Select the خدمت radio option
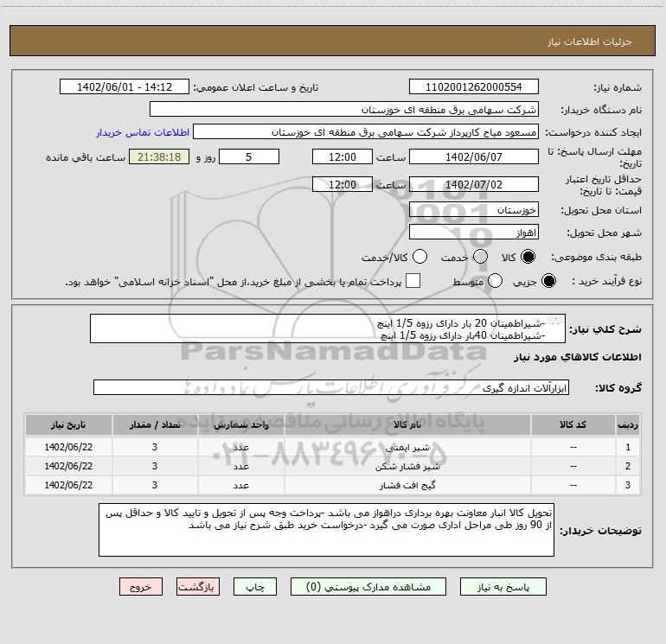 pos(480,257)
